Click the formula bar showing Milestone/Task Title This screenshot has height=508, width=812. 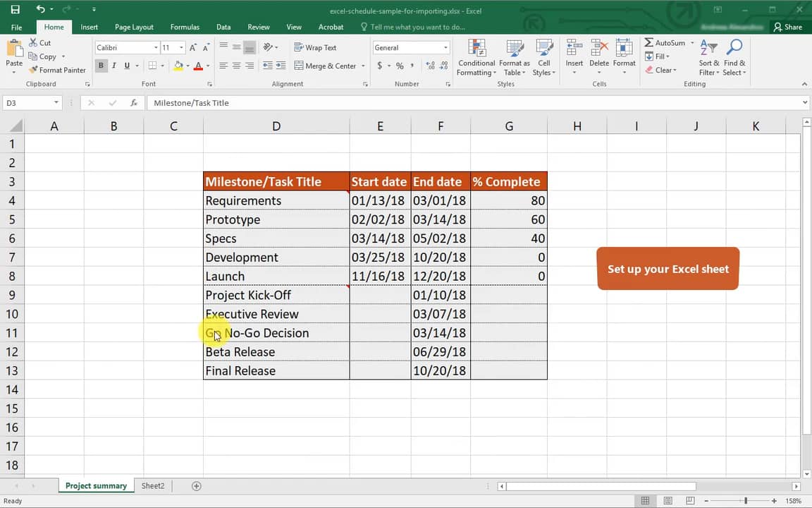pyautogui.click(x=473, y=102)
